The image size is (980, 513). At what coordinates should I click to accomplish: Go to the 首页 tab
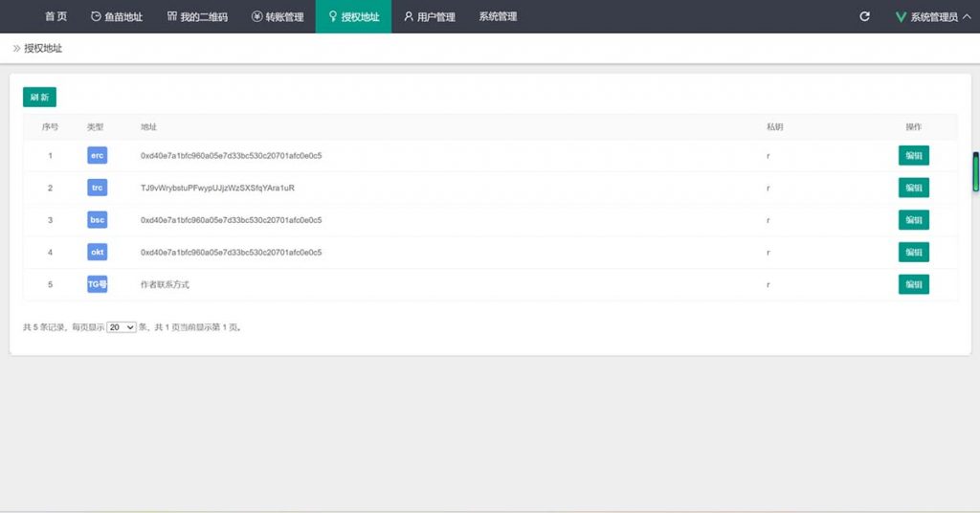pos(56,16)
